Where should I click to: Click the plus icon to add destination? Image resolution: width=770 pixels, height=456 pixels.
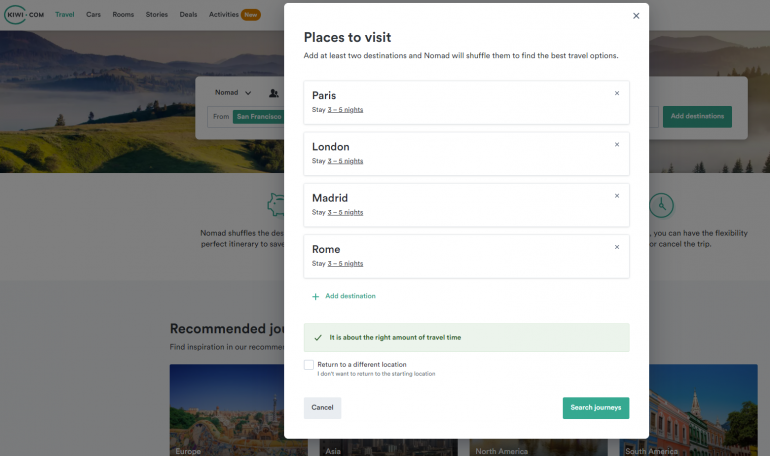click(316, 297)
